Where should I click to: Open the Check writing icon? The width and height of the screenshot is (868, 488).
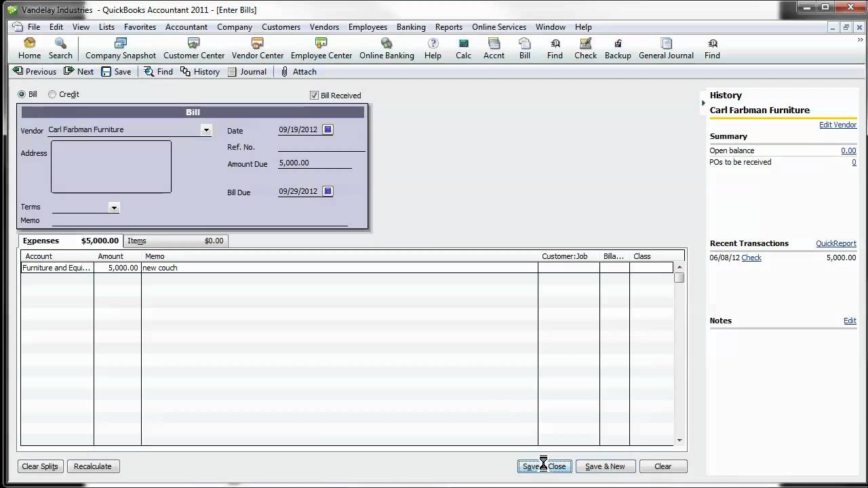(x=585, y=49)
